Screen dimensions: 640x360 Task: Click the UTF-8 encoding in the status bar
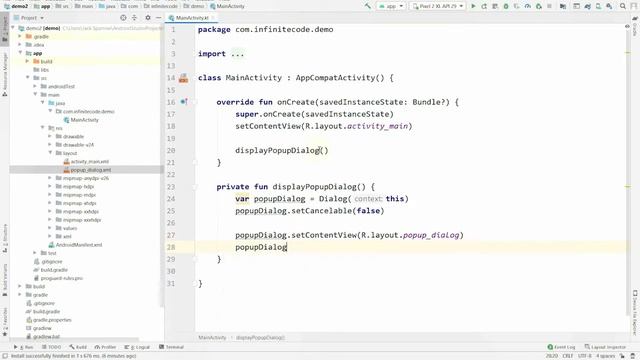585,356
